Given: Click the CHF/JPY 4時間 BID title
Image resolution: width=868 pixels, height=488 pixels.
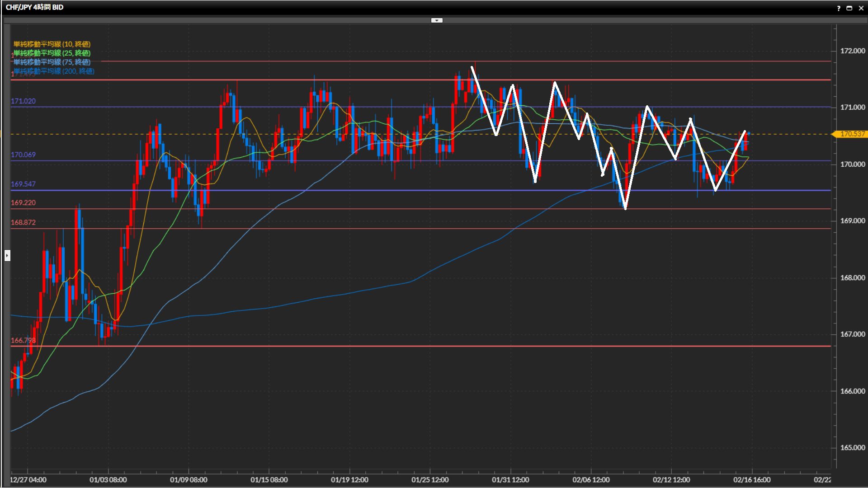Looking at the screenshot, I should 34,7.
